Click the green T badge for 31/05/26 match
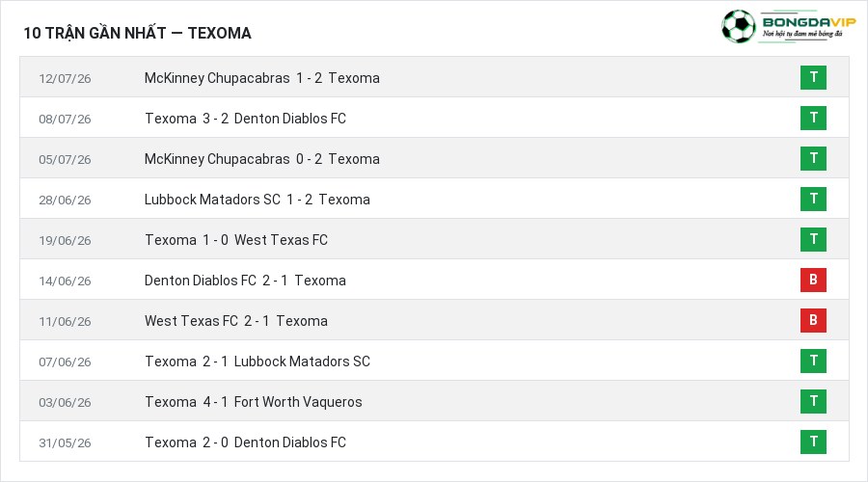The image size is (868, 482). [x=813, y=442]
